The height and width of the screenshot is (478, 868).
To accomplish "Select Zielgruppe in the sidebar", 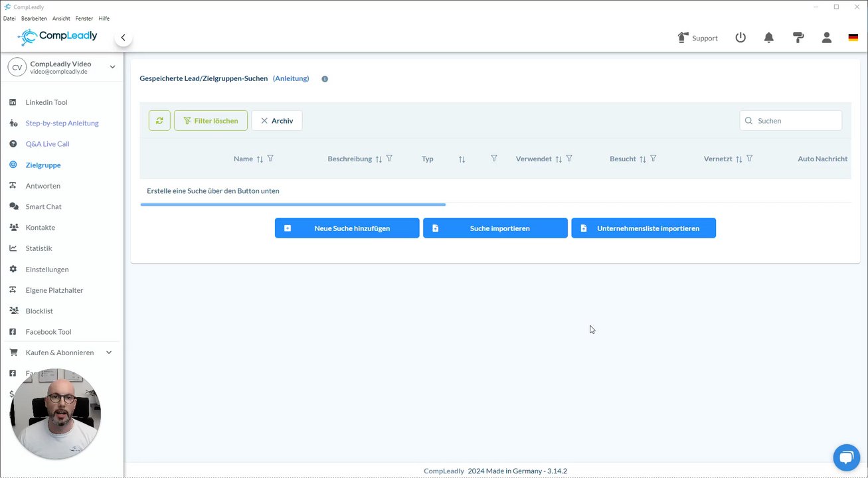I will pos(43,165).
